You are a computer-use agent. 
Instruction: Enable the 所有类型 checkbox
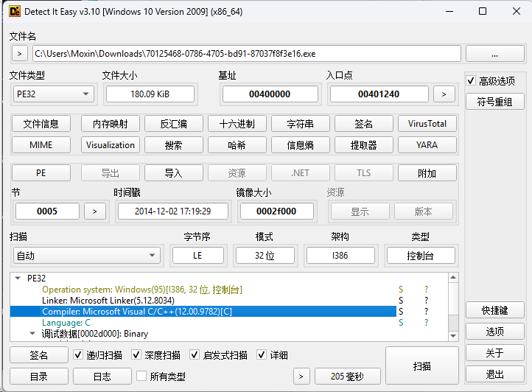141,377
